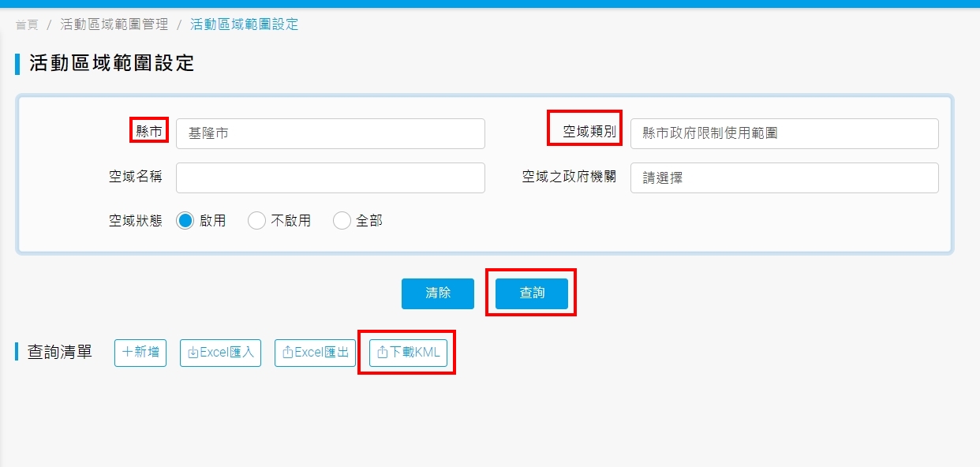Open 活動區域範圍管理 breadcrumb link
980x467 pixels.
click(x=114, y=24)
